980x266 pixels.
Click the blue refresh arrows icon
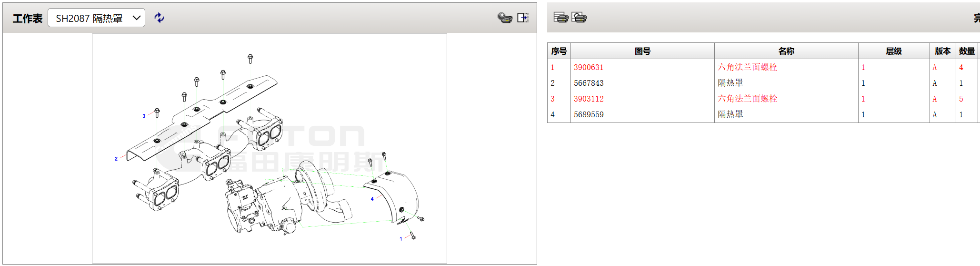coord(159,18)
